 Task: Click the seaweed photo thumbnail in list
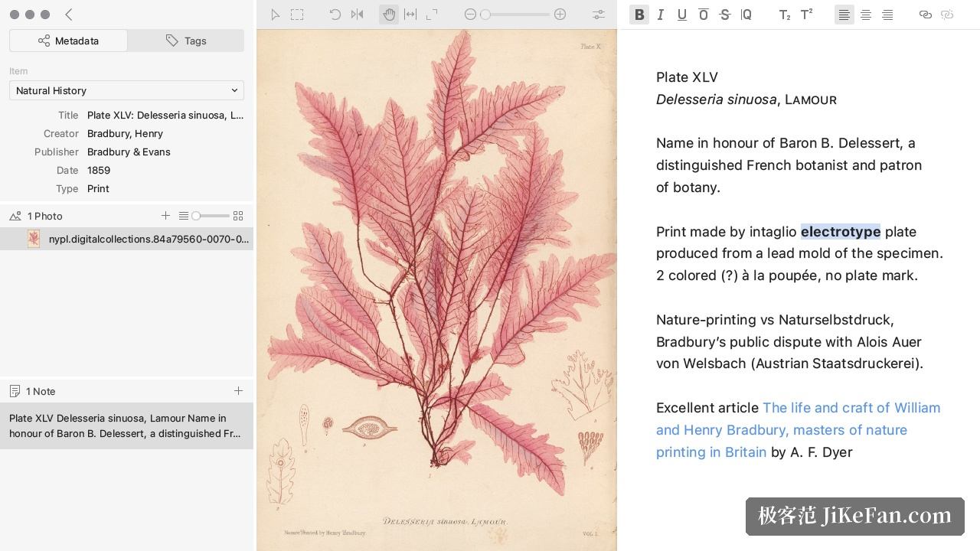click(34, 239)
